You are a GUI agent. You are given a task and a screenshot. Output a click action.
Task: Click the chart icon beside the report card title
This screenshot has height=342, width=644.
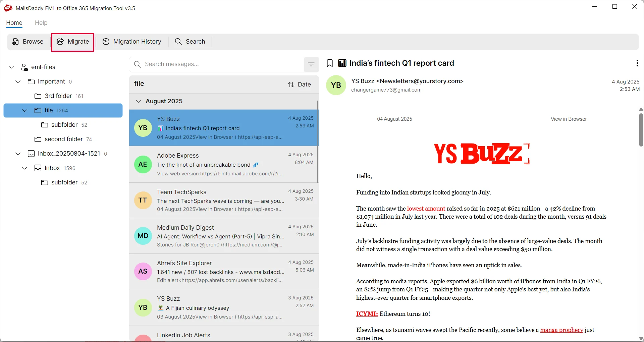click(x=342, y=63)
